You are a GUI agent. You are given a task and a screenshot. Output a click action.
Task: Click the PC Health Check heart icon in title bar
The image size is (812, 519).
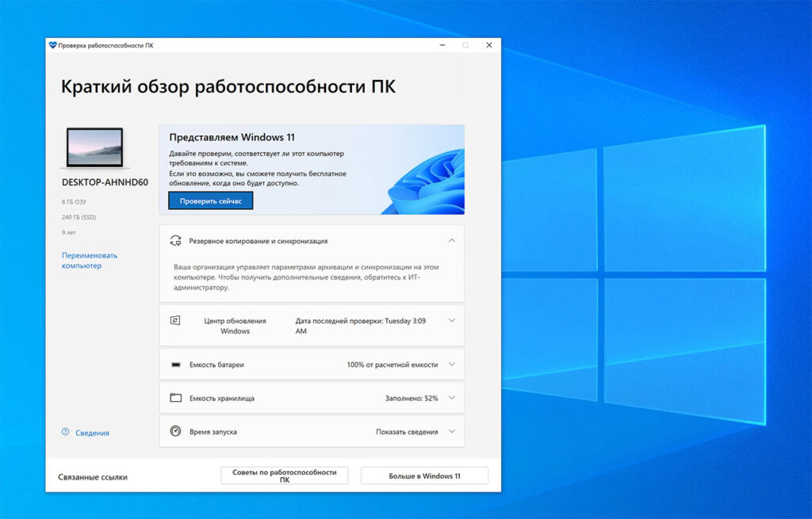coord(52,45)
